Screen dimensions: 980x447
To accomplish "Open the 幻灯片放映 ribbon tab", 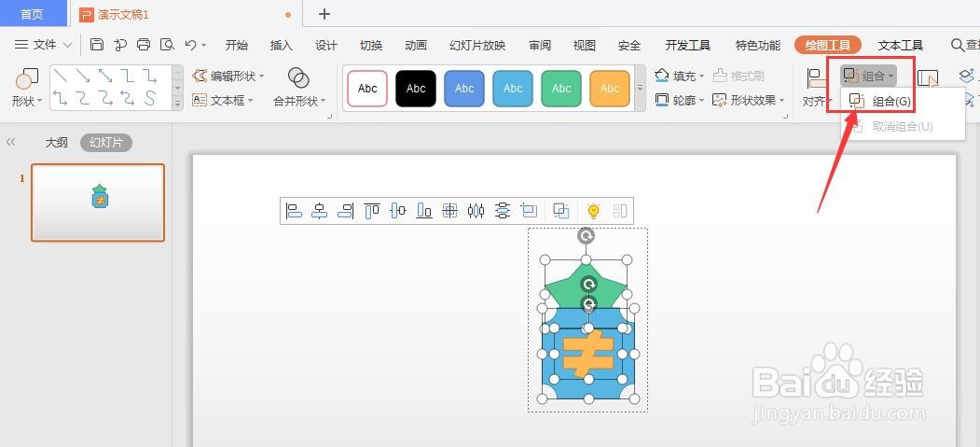I will coord(477,45).
